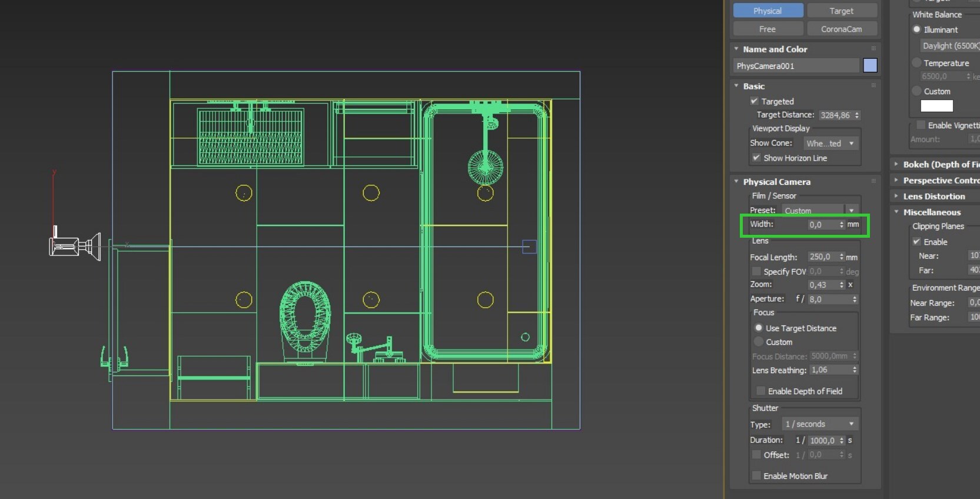Select Use Target Distance focus option
This screenshot has height=499, width=980.
pos(759,328)
